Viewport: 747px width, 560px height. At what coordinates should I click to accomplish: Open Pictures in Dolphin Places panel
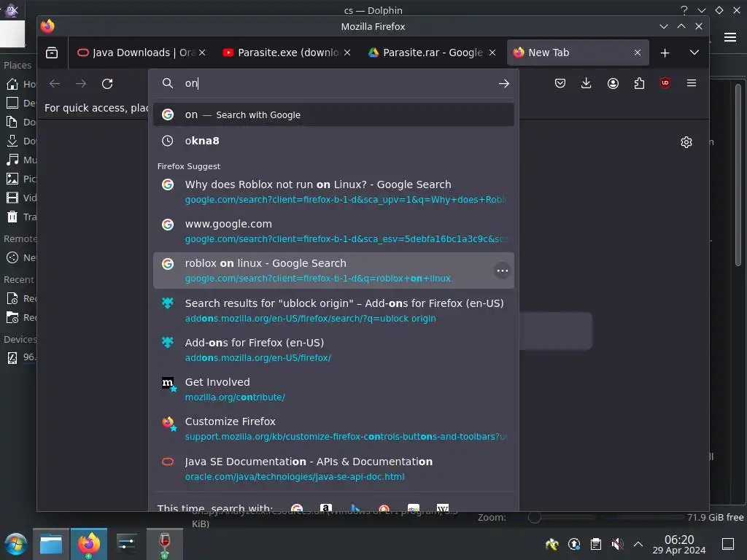20,179
